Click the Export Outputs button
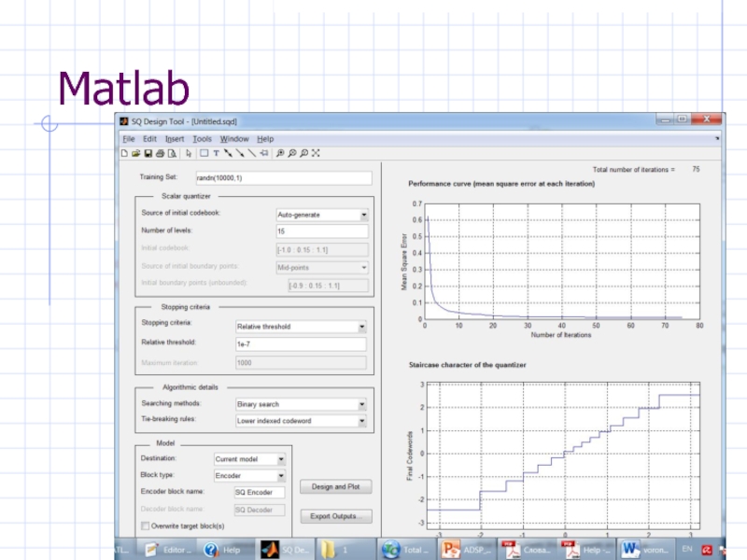Viewport: 747px width, 560px height. coord(336,516)
